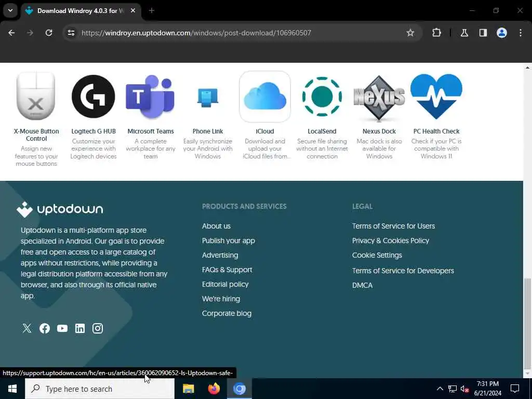Screen dimensions: 532x399
Task: Open Terms of Service for Developers
Action: 403,271
